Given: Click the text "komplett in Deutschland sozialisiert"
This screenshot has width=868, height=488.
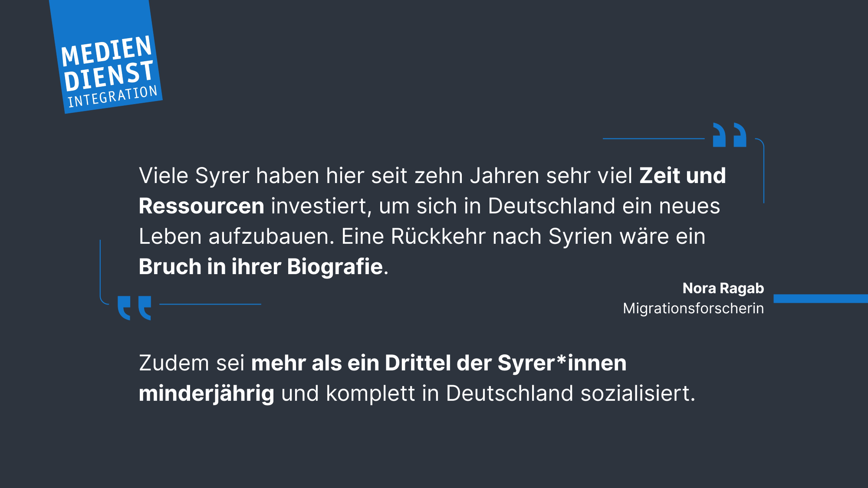Looking at the screenshot, I should point(510,393).
